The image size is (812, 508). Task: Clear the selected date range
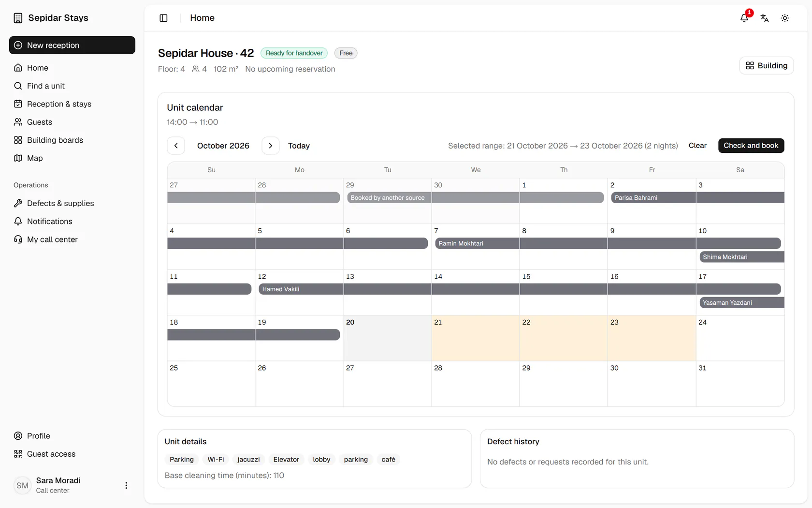(x=697, y=146)
